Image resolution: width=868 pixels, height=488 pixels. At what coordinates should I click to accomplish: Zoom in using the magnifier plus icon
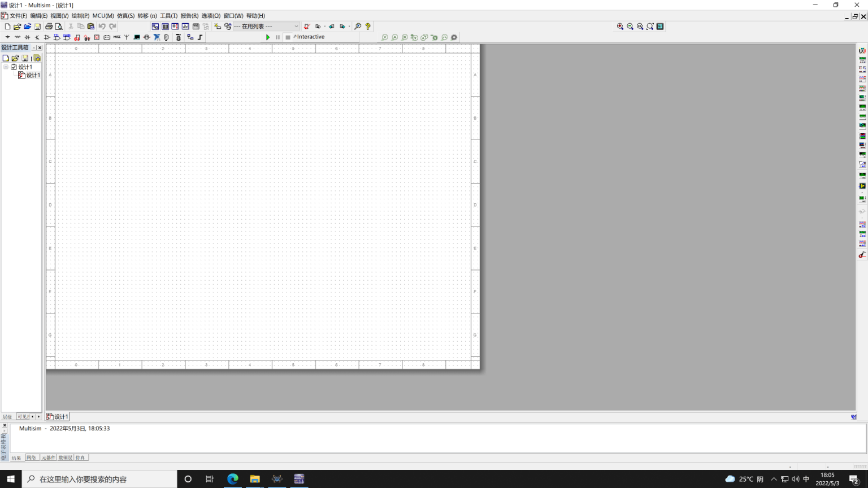coord(620,27)
